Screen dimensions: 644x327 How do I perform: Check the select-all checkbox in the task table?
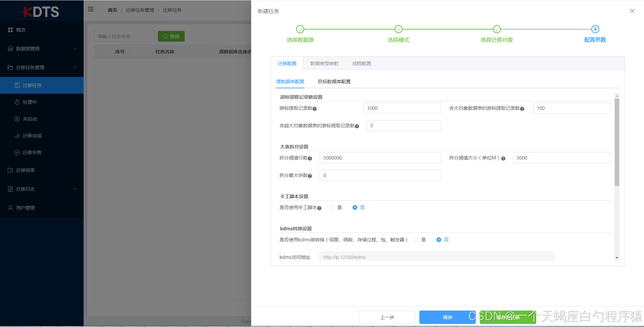click(100, 51)
